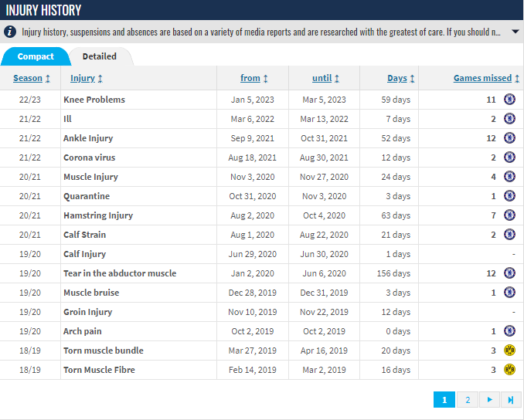
Task: Click Chelsea crest in Muscle bruise row
Action: [509, 292]
